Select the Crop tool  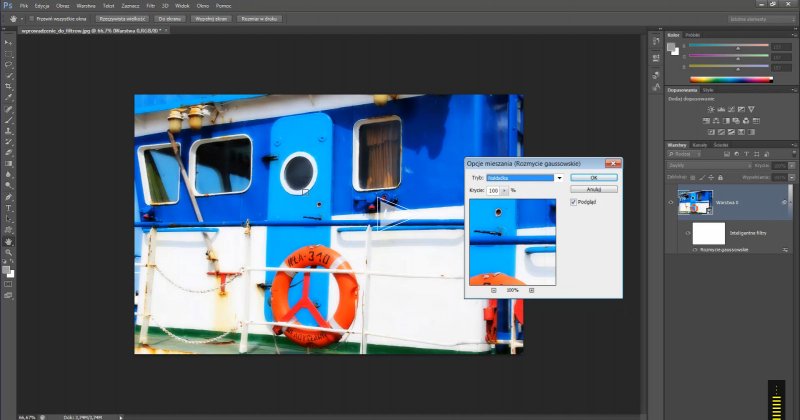click(9, 87)
